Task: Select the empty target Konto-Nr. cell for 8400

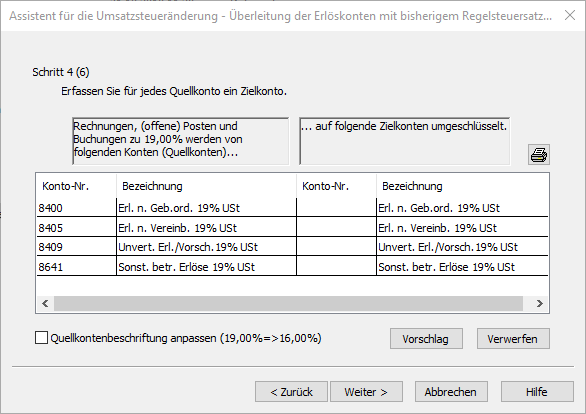Action: 336,207
